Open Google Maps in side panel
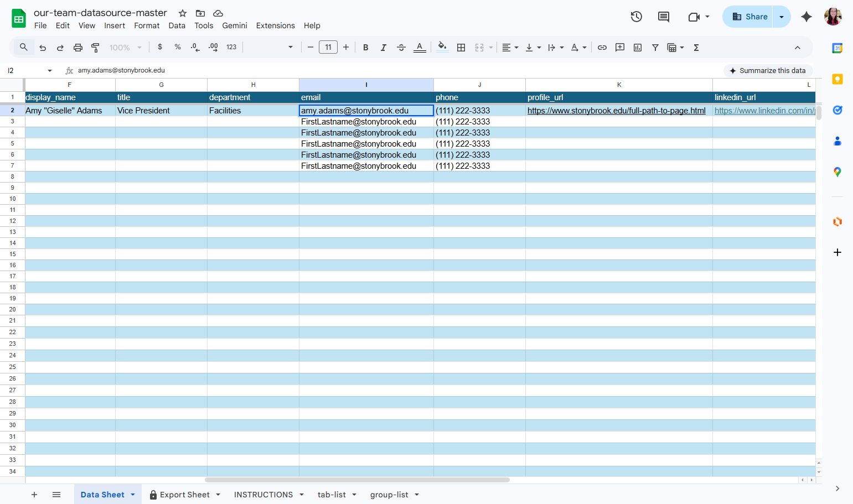 [x=838, y=172]
